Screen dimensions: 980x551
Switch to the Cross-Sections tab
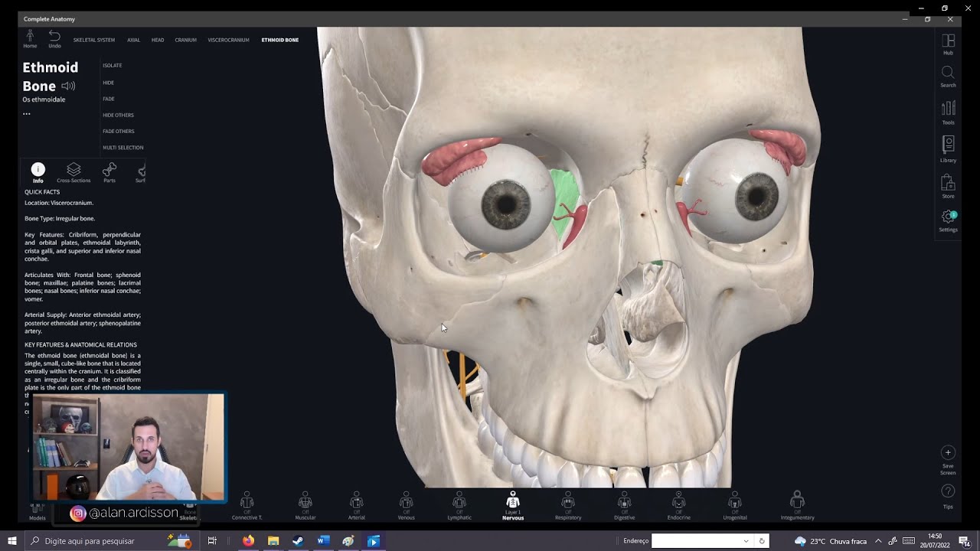(x=73, y=173)
